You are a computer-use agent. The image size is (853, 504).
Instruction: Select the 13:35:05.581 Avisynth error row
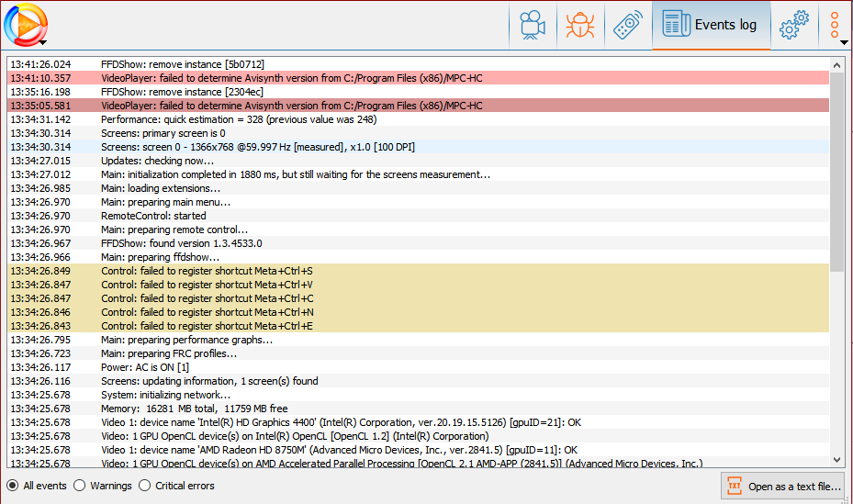coord(419,106)
